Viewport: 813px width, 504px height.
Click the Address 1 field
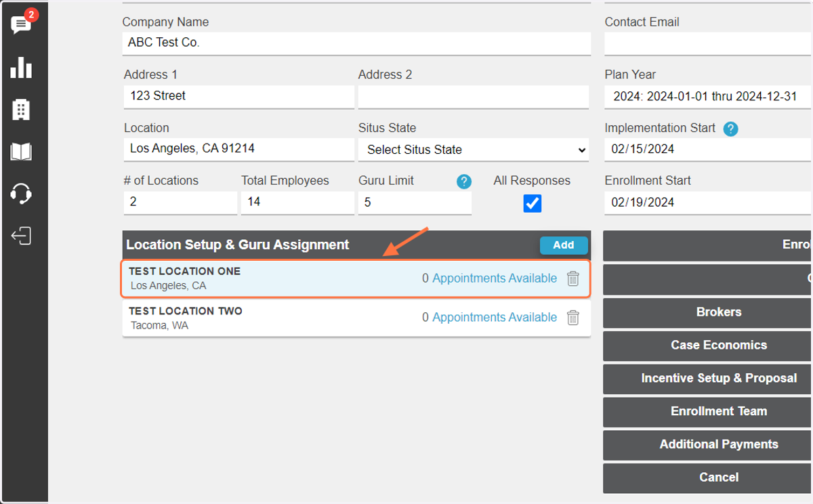point(238,96)
